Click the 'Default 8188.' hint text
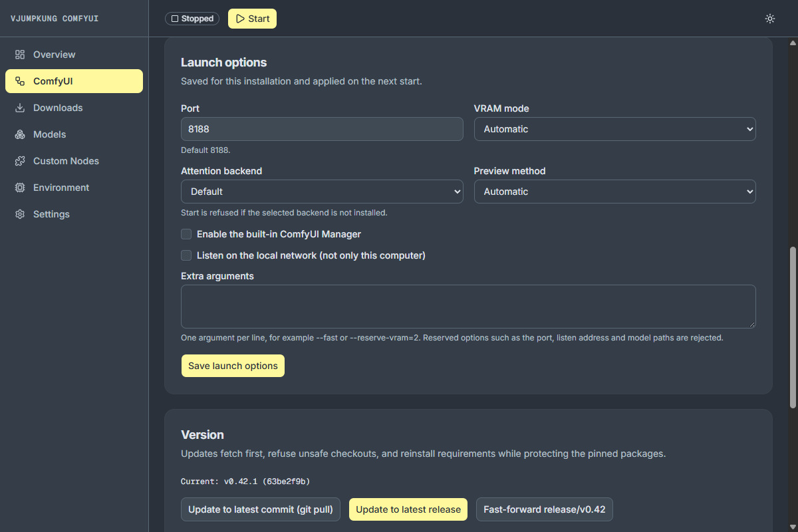 click(x=205, y=150)
